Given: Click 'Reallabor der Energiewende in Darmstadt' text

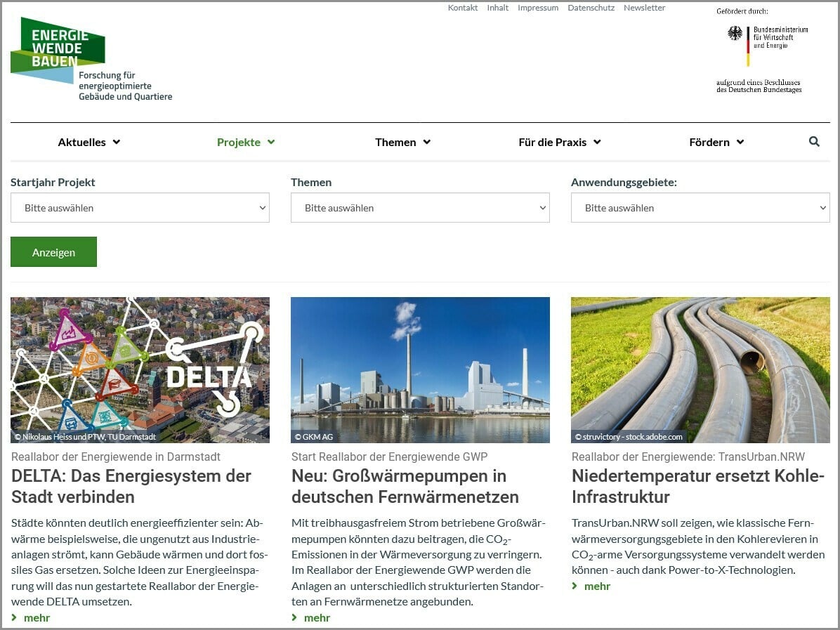Looking at the screenshot, I should [x=116, y=457].
